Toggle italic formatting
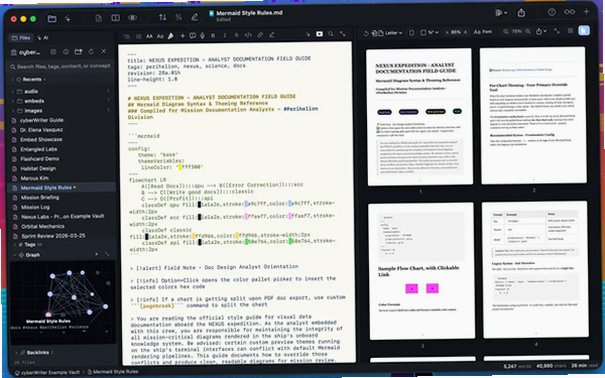Viewport: 605px width, 378px height. click(225, 35)
